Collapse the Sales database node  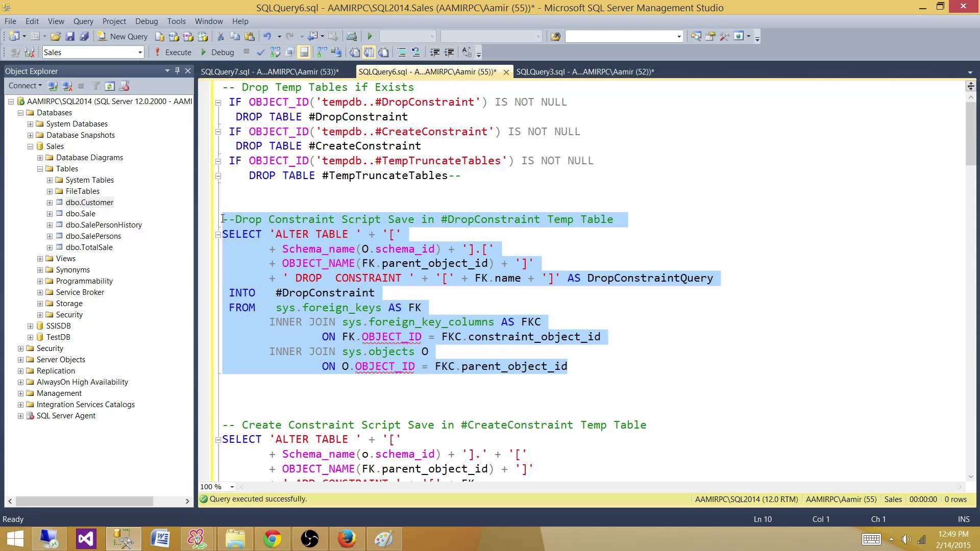pyautogui.click(x=30, y=146)
